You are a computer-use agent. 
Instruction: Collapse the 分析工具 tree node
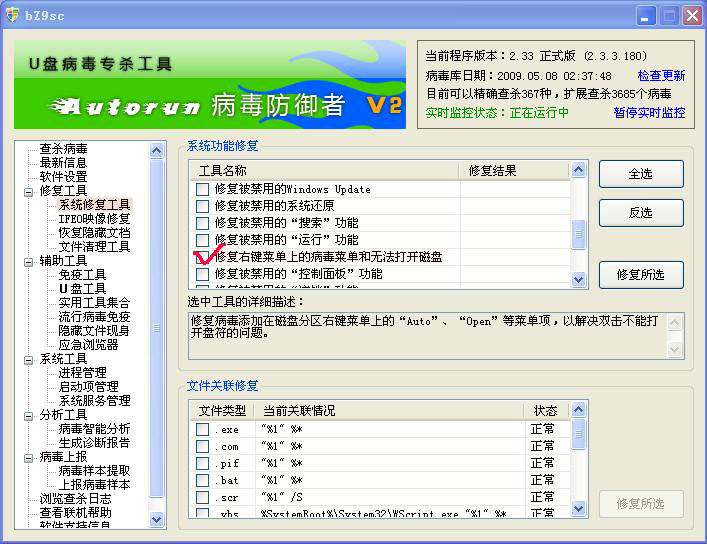tap(28, 416)
